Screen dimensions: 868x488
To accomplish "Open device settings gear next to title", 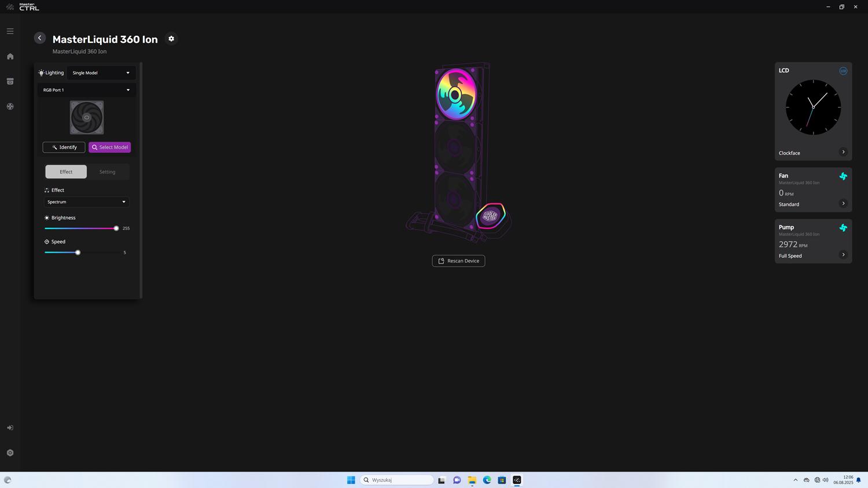I will coord(171,39).
